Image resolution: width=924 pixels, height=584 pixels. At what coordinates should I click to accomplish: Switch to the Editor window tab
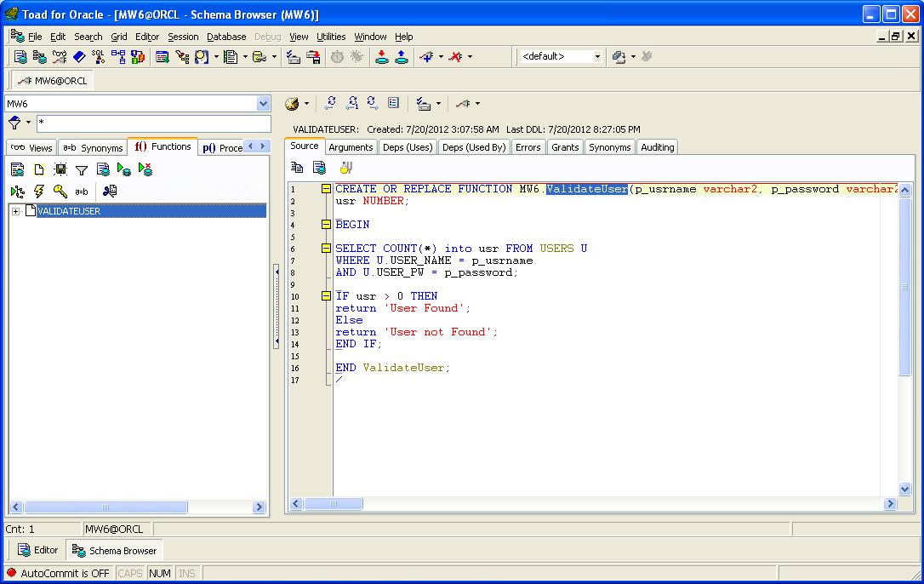pos(38,550)
